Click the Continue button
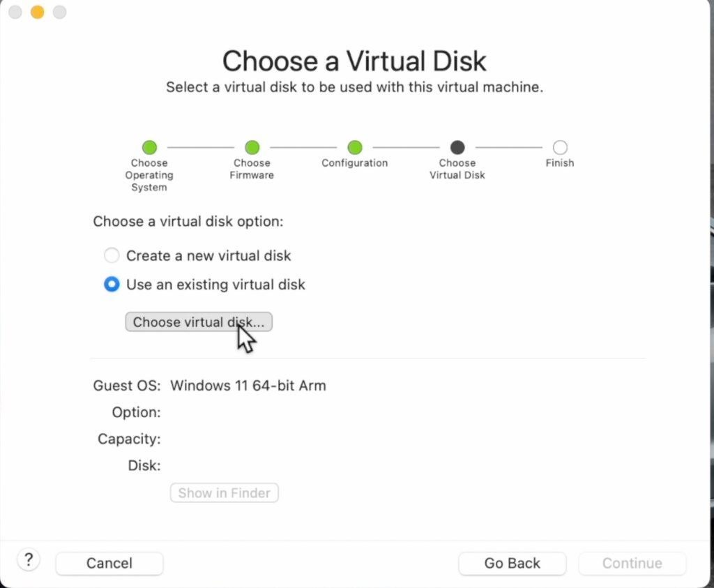The image size is (714, 588). point(632,564)
